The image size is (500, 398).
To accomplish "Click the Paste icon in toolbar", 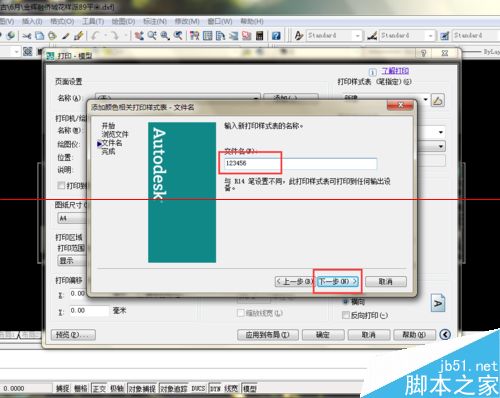I will click(52, 36).
